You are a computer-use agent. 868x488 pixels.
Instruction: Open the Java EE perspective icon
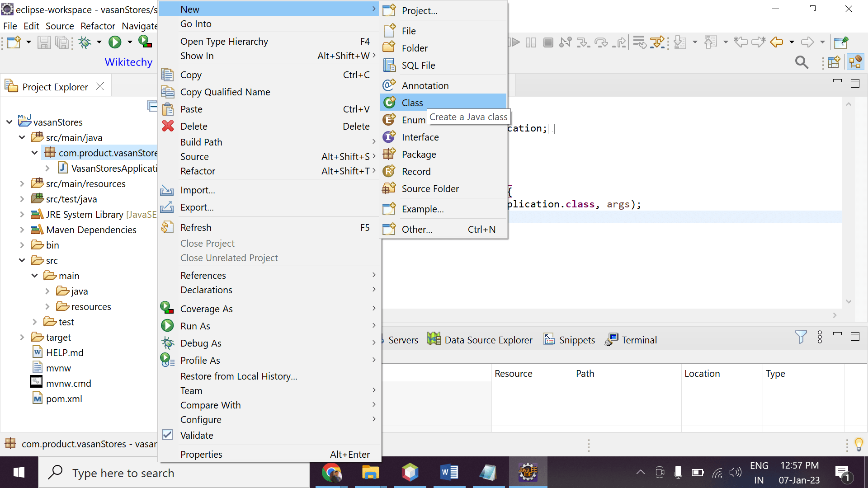point(856,62)
